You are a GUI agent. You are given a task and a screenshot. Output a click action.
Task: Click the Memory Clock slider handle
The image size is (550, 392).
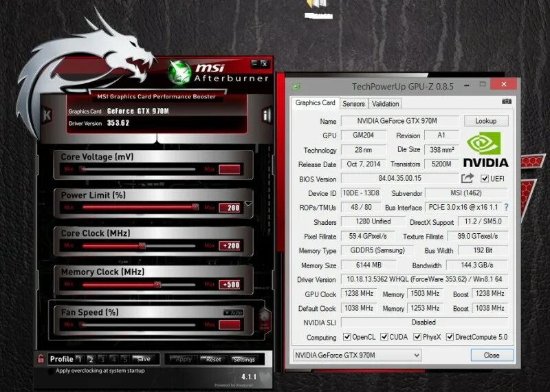point(157,284)
